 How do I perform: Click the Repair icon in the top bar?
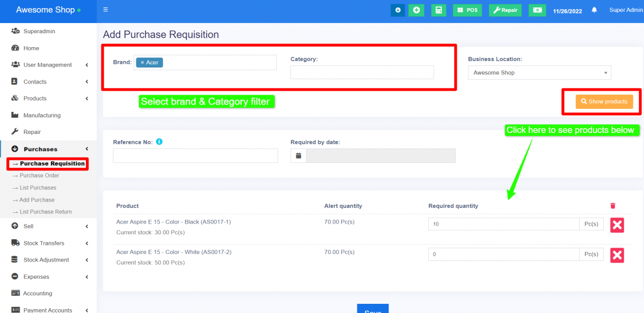point(504,10)
